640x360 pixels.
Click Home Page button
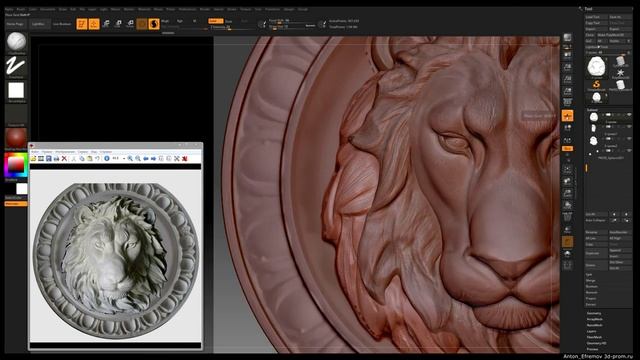pyautogui.click(x=16, y=24)
